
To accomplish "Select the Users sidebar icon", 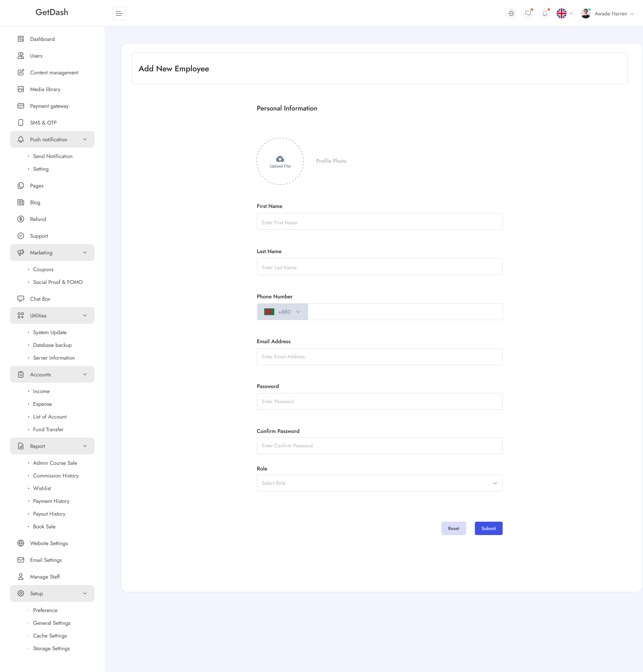I will point(20,56).
